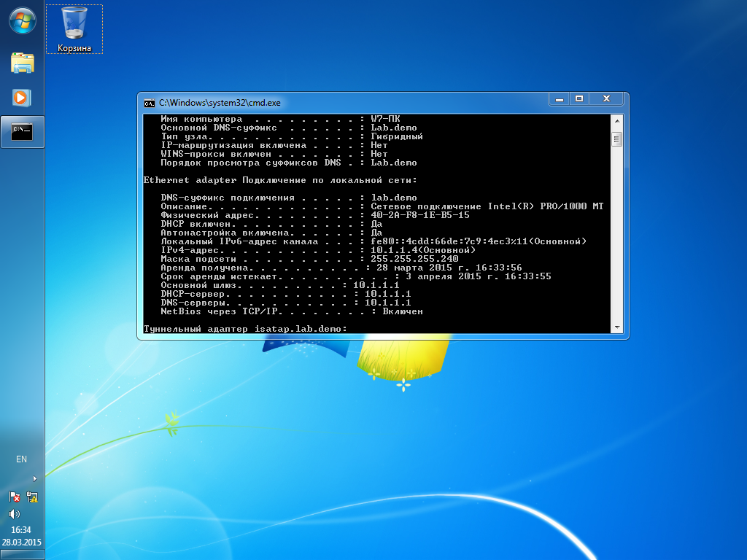This screenshot has height=560, width=747.
Task: Click the computer name value W7-ПК
Action: point(385,119)
